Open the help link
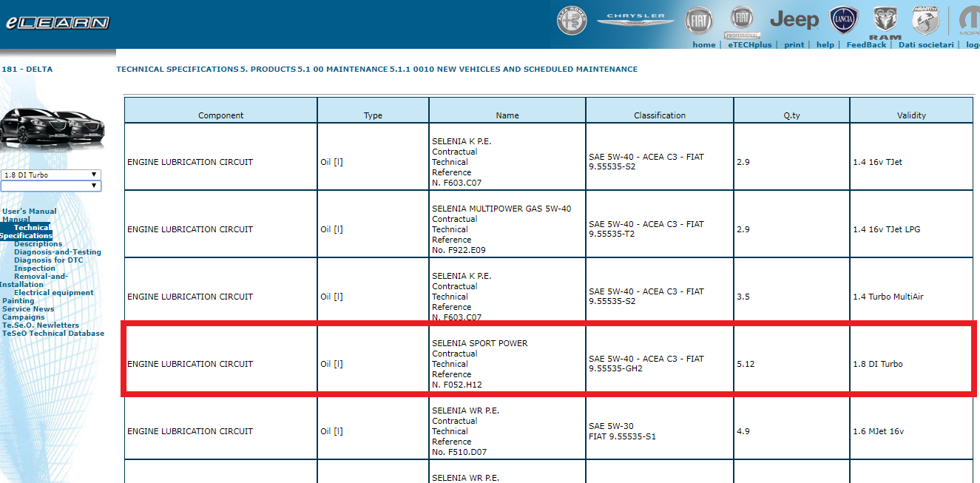 pos(825,44)
